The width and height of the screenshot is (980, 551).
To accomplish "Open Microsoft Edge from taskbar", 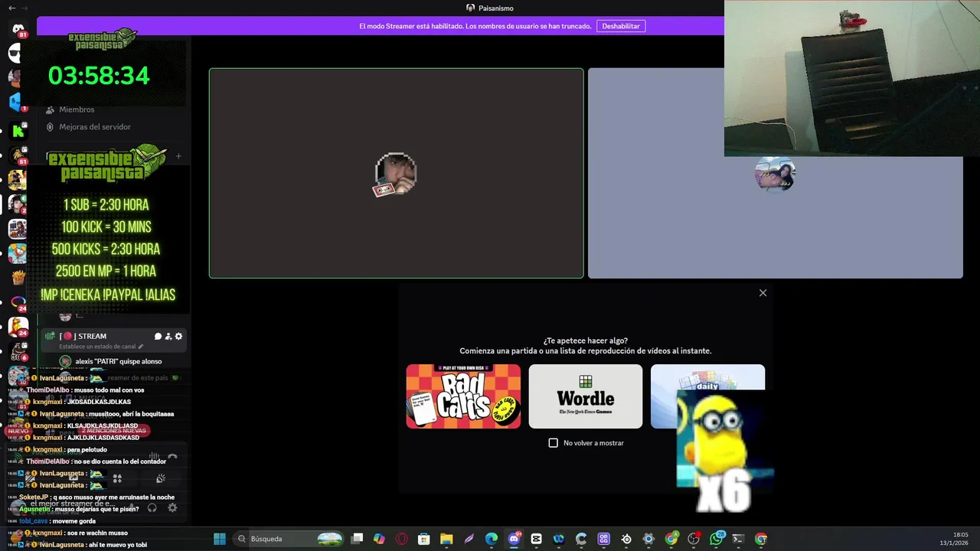I will 491,539.
